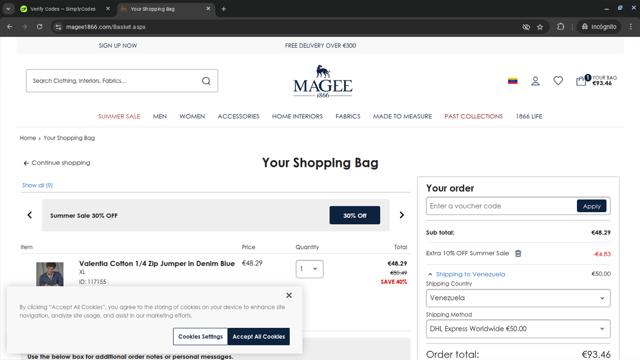
Task: Open 1866 Life menu
Action: (529, 116)
